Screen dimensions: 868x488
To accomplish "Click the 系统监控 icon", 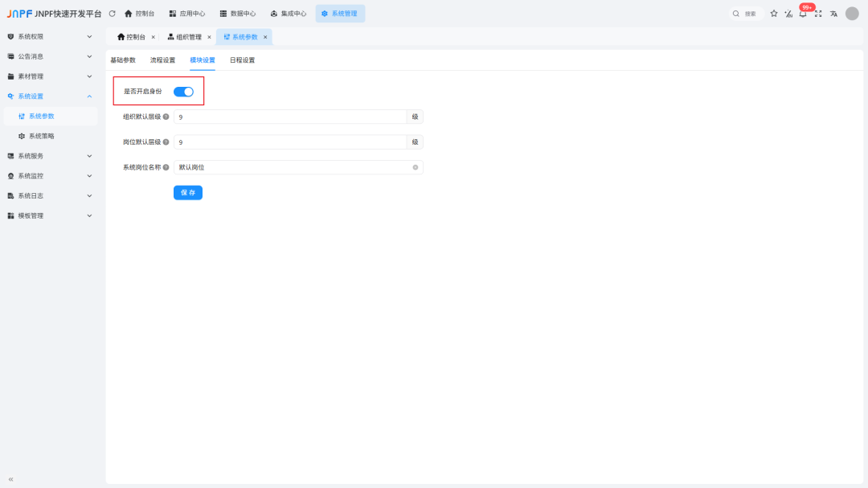I will (x=10, y=176).
